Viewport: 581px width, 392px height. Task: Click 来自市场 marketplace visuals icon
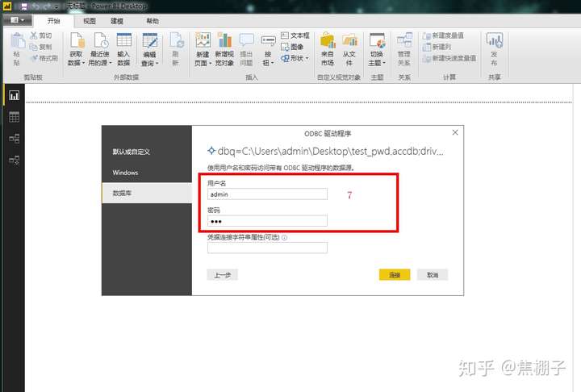(328, 41)
